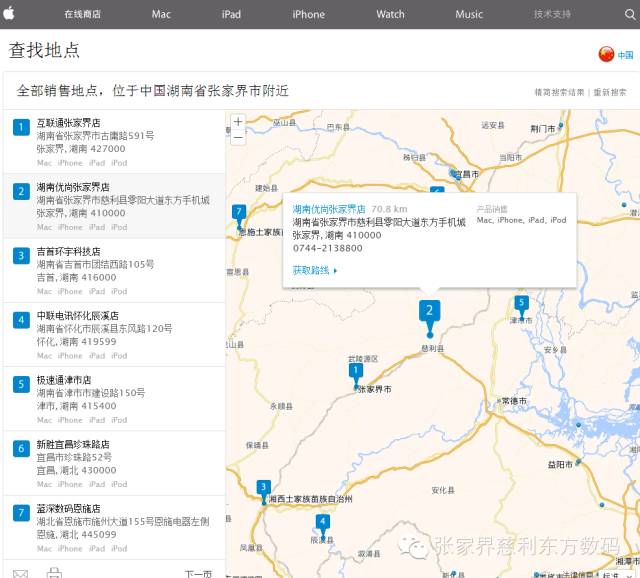Click number 5 badge for 极速通津市店

(x=21, y=384)
